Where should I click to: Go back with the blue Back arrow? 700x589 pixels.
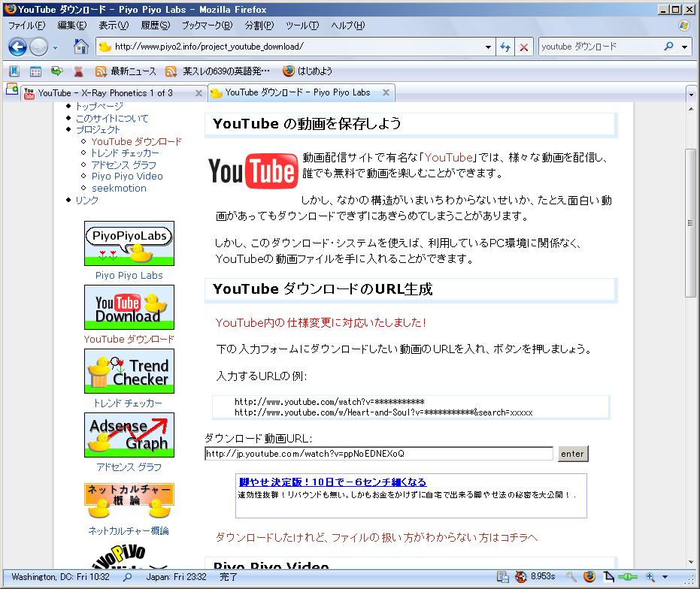click(x=17, y=47)
